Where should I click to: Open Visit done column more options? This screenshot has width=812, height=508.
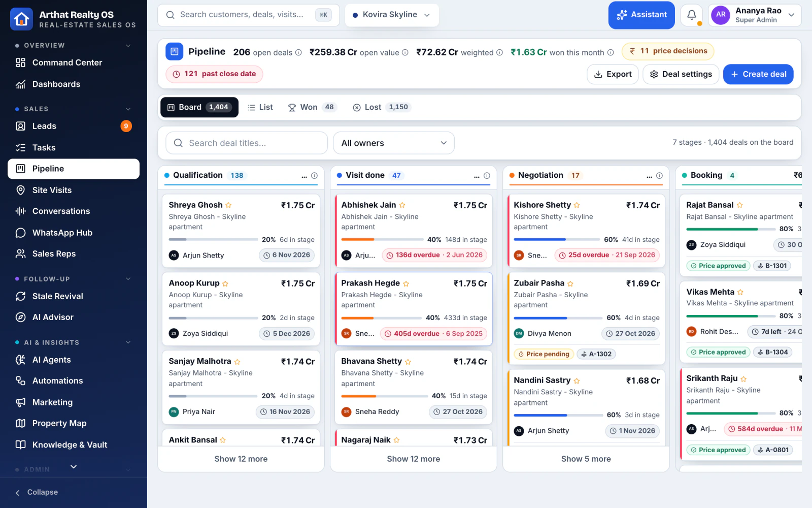477,176
